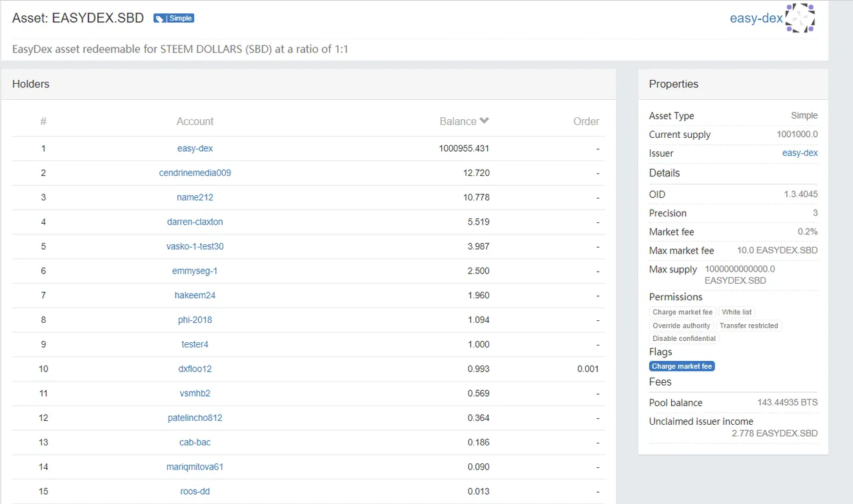The image size is (853, 504).
Task: Select the EasyDex asset description text
Action: click(180, 49)
